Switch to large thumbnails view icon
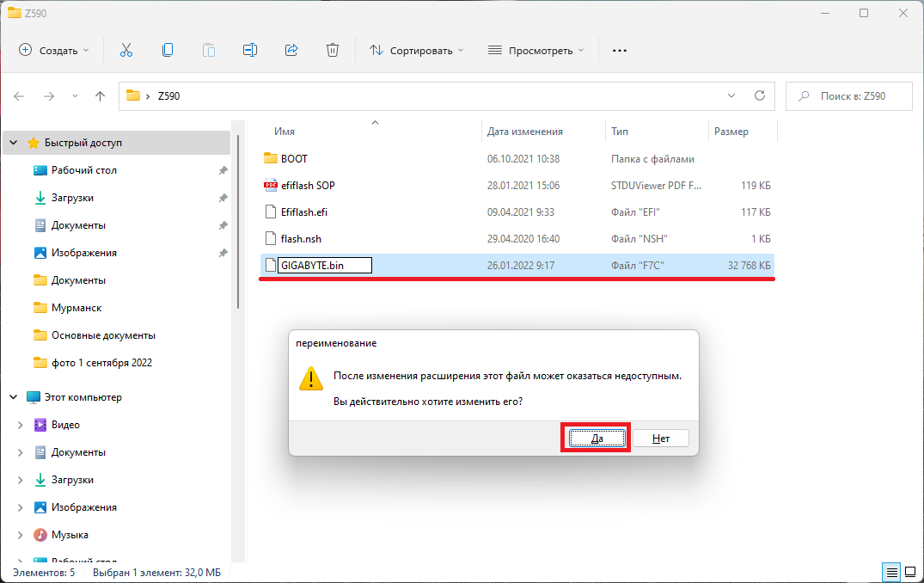The image size is (924, 583). tap(911, 572)
